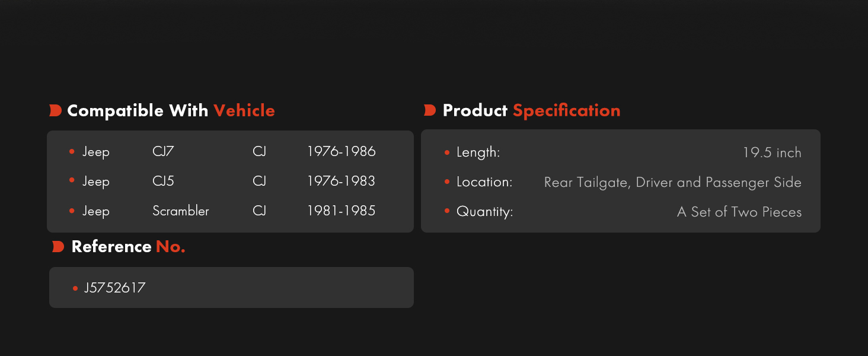Click the CJ5 model text
Screen dimensions: 868x356
(x=163, y=181)
